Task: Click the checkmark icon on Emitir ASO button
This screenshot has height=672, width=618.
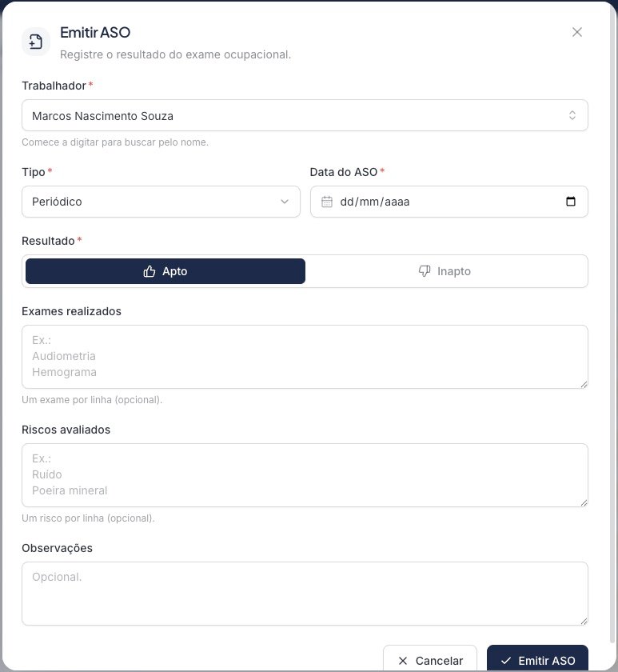Action: [506, 661]
